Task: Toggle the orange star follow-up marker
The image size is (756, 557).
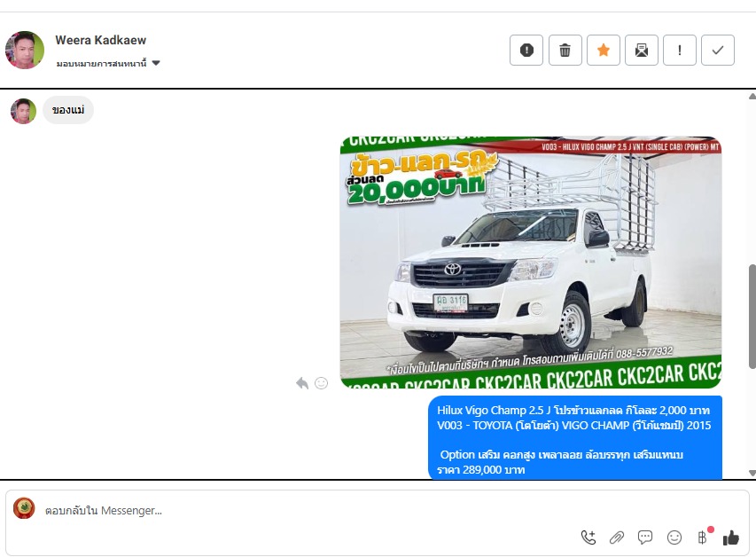Action: pos(604,51)
